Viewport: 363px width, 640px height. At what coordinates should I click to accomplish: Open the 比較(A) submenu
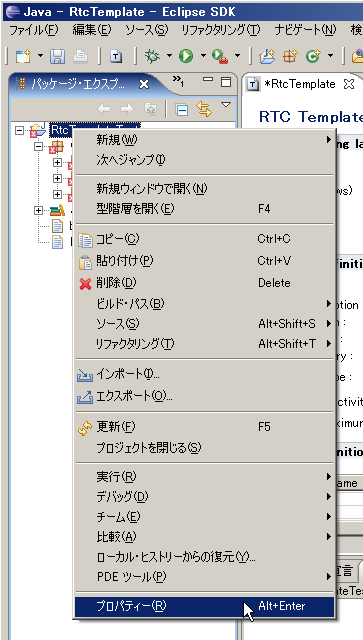(205, 537)
